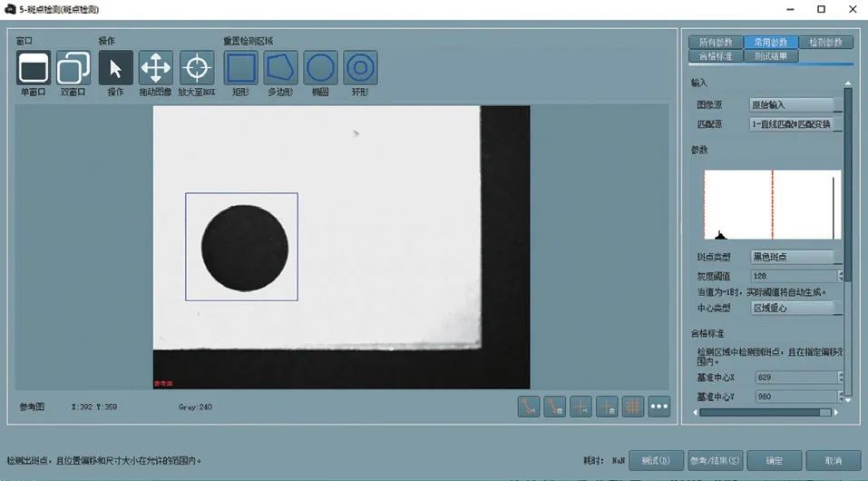Screen dimensions: 868x481
Task: Activate the operate (操作) cursor tool
Action: pyautogui.click(x=116, y=67)
